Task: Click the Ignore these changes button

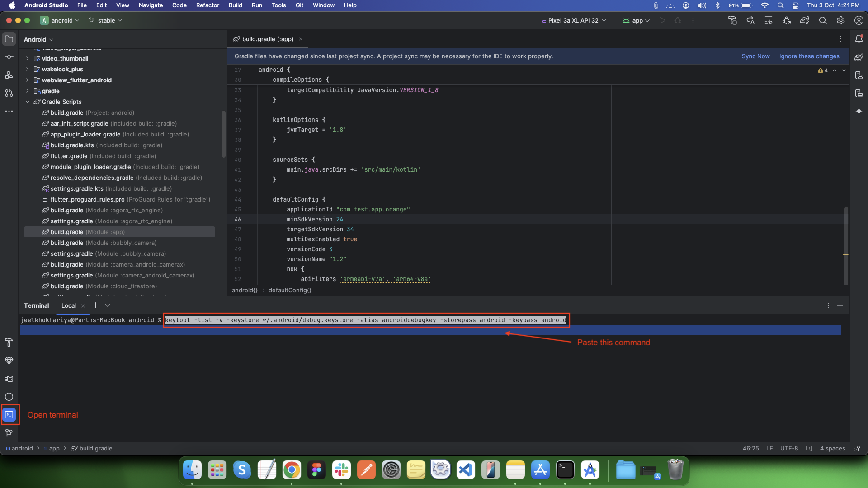Action: point(809,56)
